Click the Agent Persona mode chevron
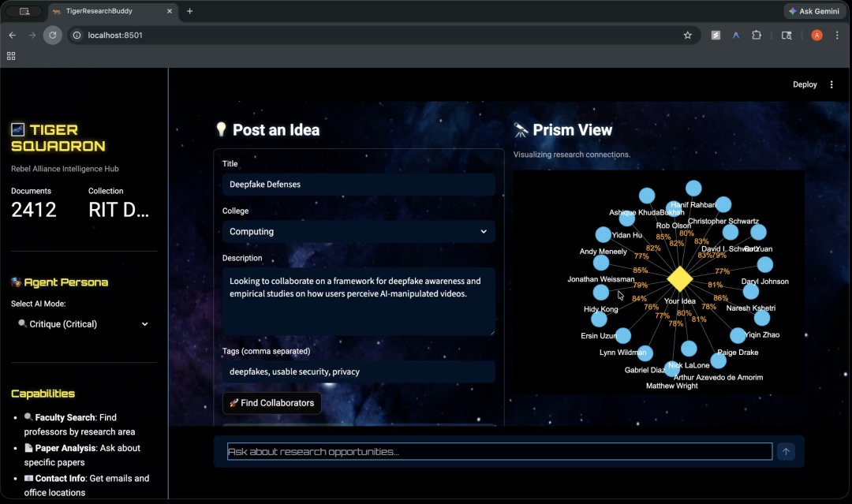Viewport: 852px width, 504px height. tap(144, 324)
